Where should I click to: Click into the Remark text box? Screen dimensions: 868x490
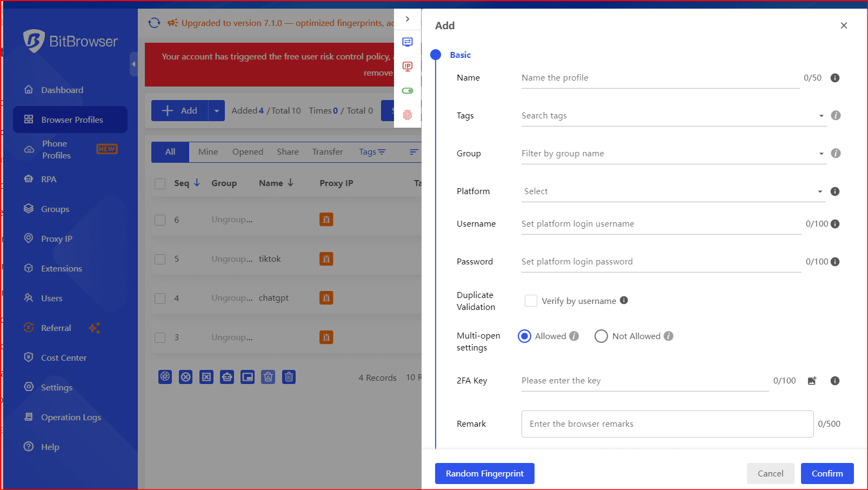[667, 424]
